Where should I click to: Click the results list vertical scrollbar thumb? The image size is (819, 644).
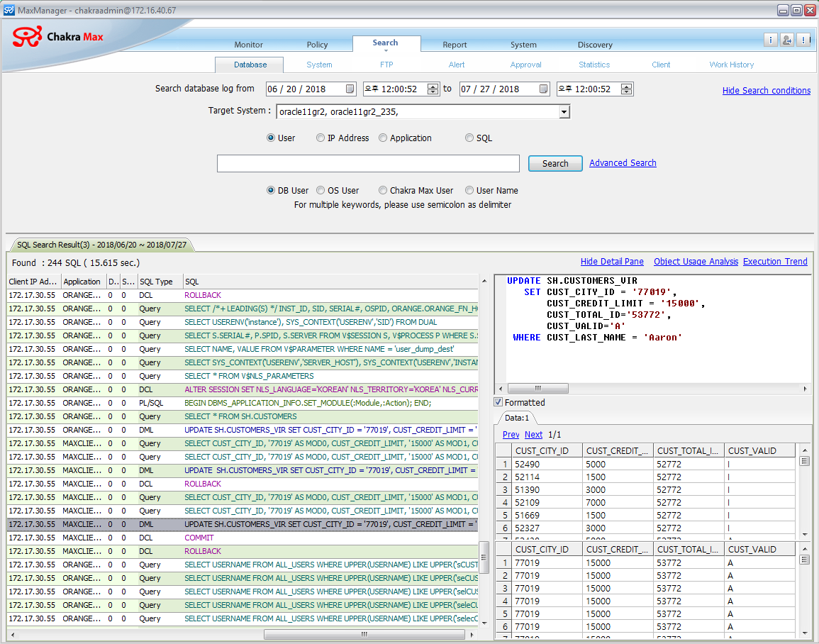(484, 557)
